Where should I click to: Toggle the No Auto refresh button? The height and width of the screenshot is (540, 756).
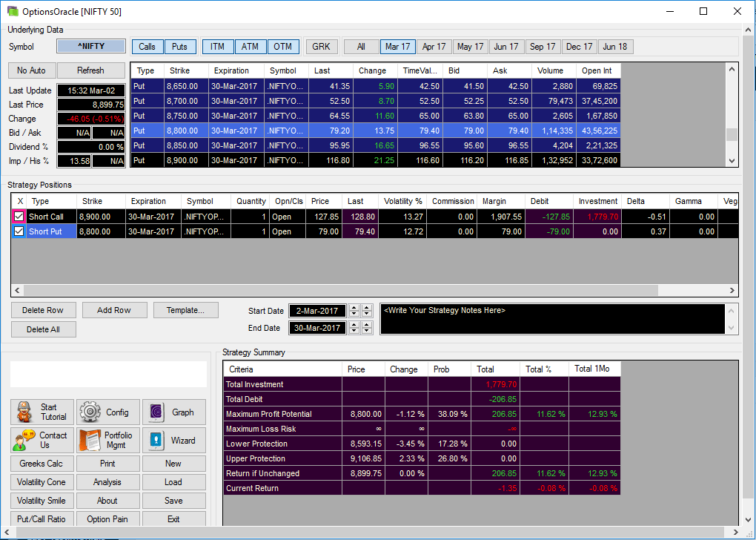[31, 70]
